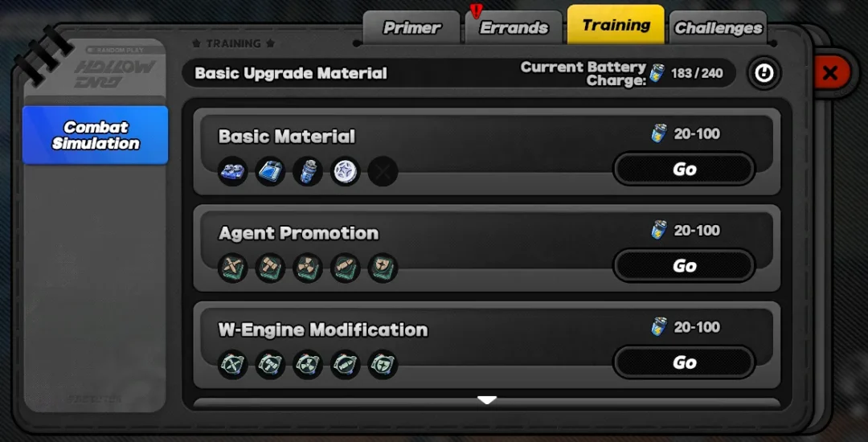Click Go for W-Engine Modification
Screen dimensions: 868x442
tap(684, 363)
